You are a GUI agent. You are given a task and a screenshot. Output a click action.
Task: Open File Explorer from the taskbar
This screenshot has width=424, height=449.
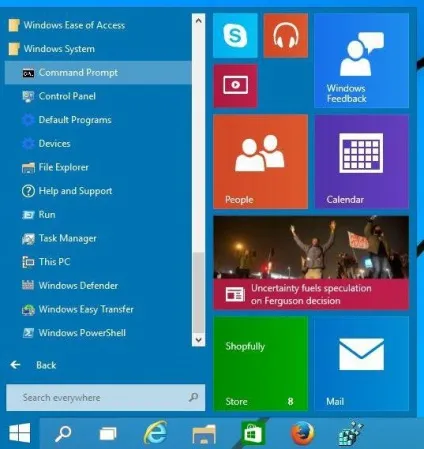click(x=204, y=434)
